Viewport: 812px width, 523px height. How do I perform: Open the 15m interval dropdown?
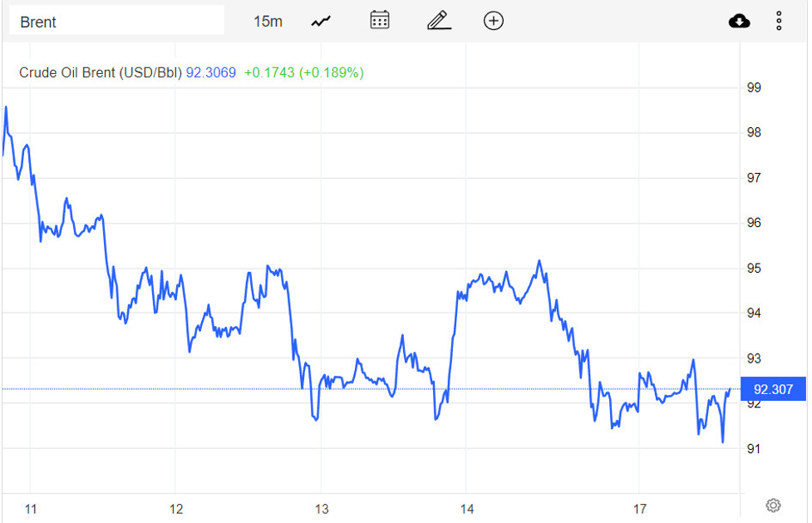[x=268, y=22]
